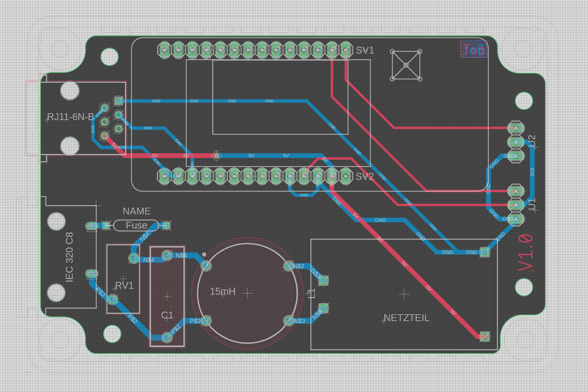
Task: Select the diamond via on 5V trace
Action: pos(216,156)
